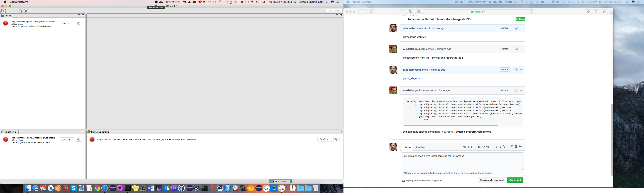The width and height of the screenshot is (644, 193).
Task: Click the header text size AA icon
Action: pos(464,147)
